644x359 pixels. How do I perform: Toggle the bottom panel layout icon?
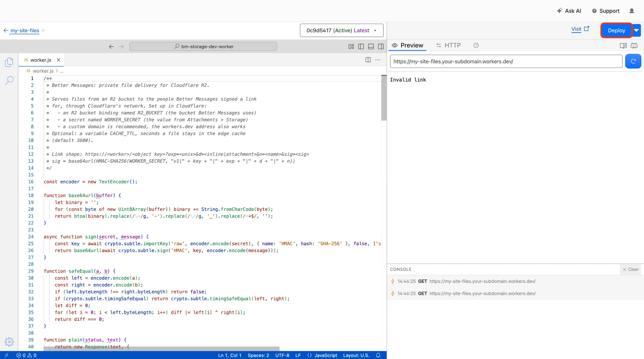tap(371, 46)
